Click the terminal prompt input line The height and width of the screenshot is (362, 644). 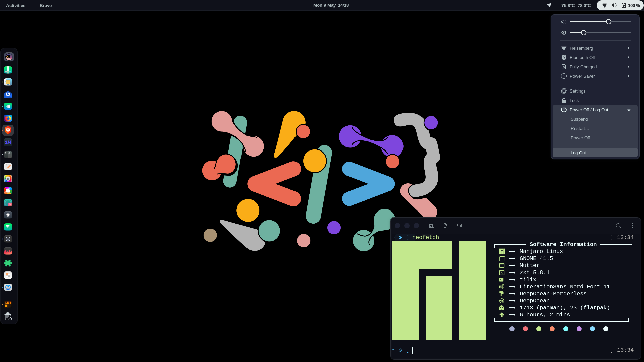513,350
